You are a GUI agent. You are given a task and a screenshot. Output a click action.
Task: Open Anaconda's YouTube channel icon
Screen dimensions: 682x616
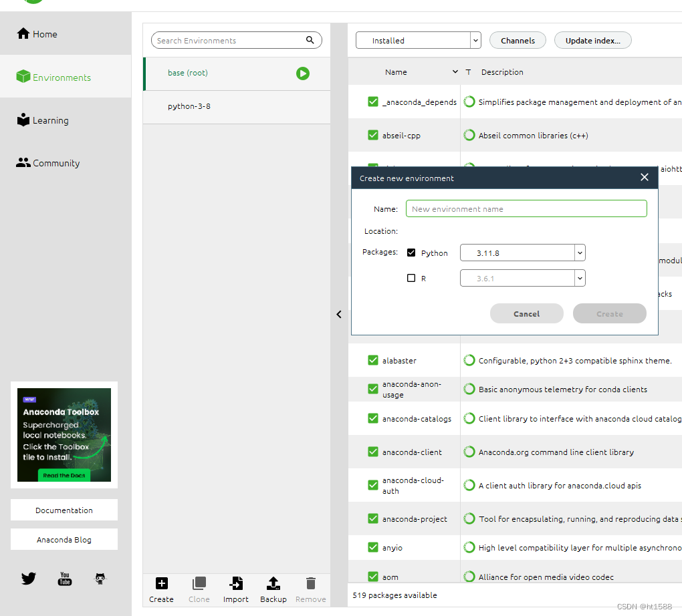(65, 578)
